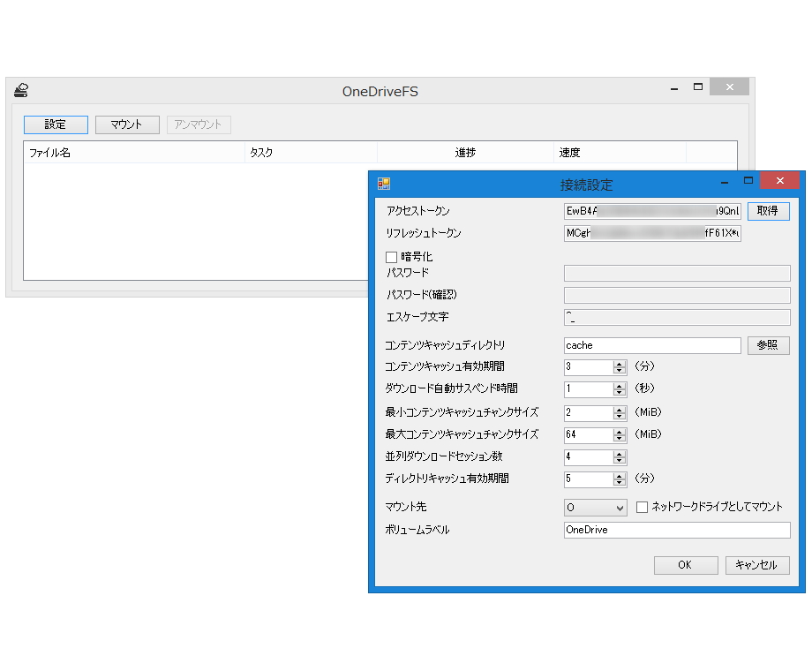Click the 進捗 column header

coord(465,153)
